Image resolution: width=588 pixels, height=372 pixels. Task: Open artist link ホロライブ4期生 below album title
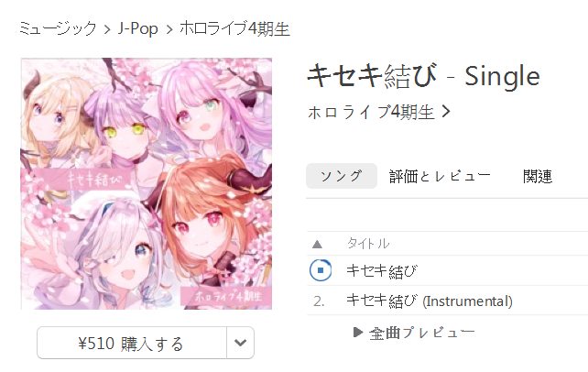point(371,112)
